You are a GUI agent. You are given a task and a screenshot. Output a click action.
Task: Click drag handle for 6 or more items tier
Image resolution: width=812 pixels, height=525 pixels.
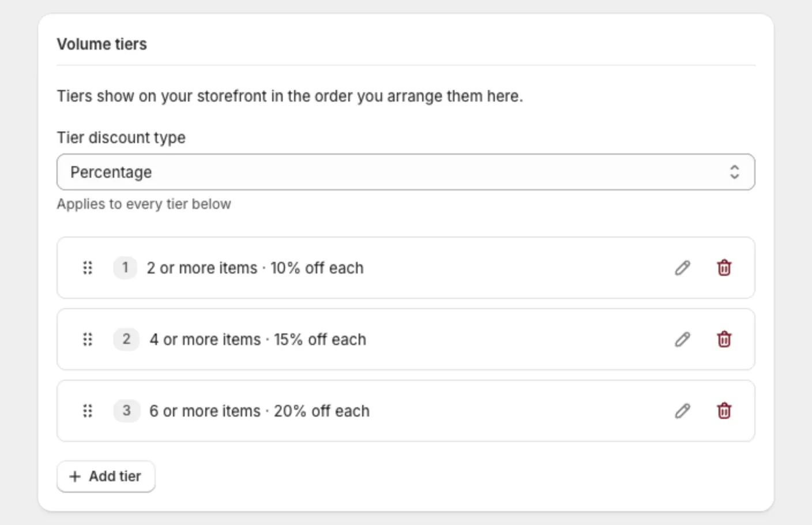(x=88, y=411)
